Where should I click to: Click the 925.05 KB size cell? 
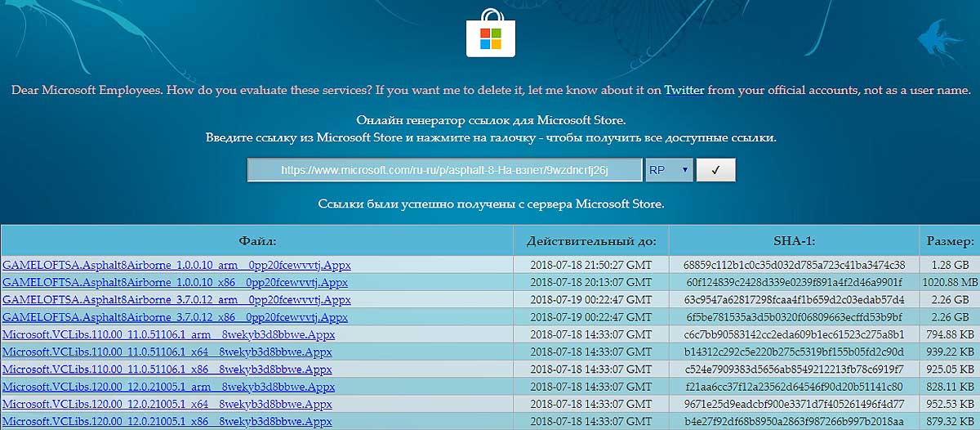pos(950,370)
